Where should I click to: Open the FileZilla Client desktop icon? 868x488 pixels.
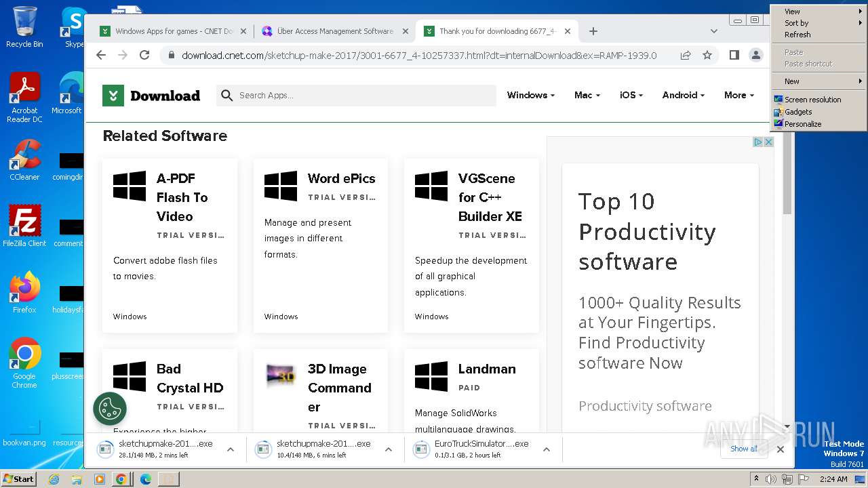(x=24, y=226)
